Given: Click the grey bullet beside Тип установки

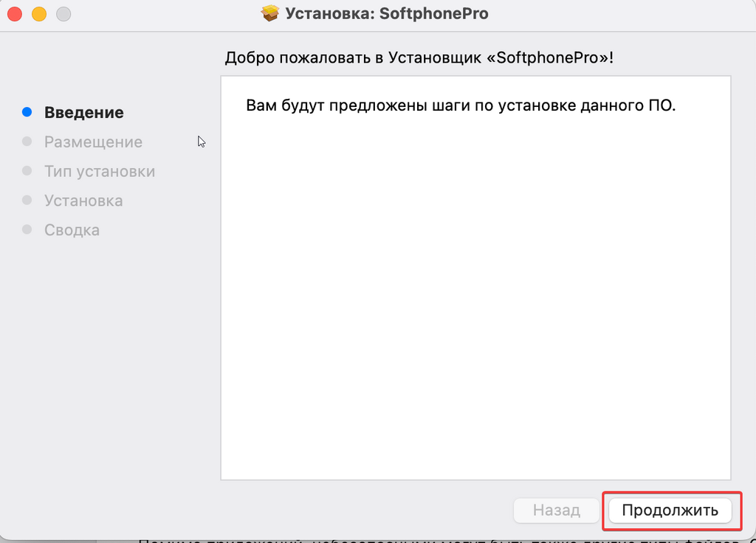Looking at the screenshot, I should pyautogui.click(x=27, y=170).
